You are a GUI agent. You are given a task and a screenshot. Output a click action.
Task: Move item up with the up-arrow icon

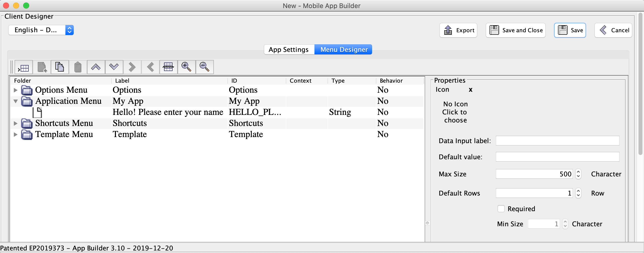96,67
